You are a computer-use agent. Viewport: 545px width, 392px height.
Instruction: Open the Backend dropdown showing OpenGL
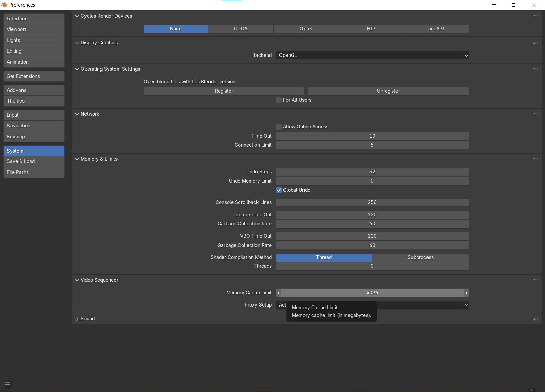pyautogui.click(x=372, y=55)
